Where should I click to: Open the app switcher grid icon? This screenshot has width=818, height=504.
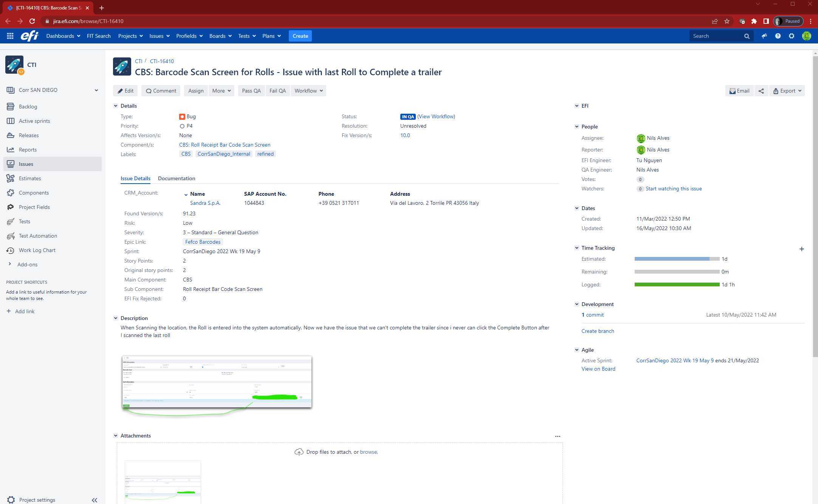[10, 36]
